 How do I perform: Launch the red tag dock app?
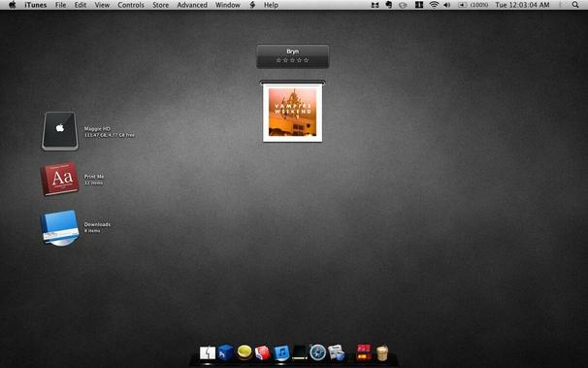pyautogui.click(x=263, y=353)
